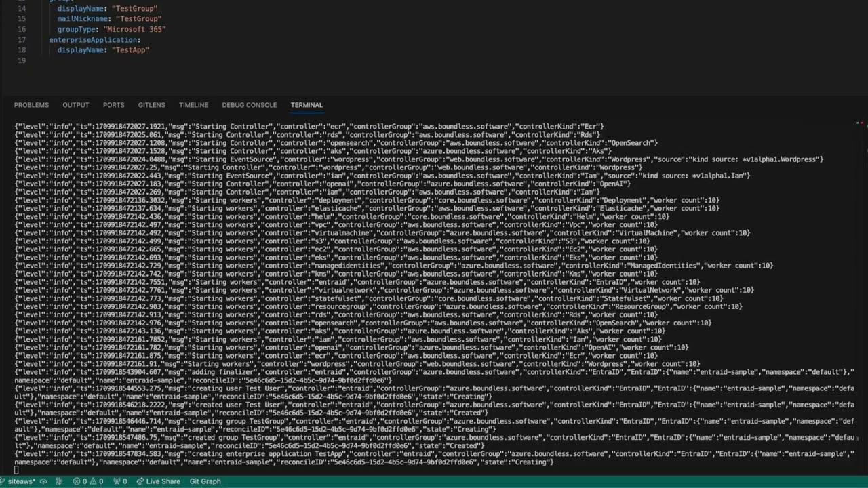Click the terminal prompt cursor at bottom

click(x=16, y=470)
